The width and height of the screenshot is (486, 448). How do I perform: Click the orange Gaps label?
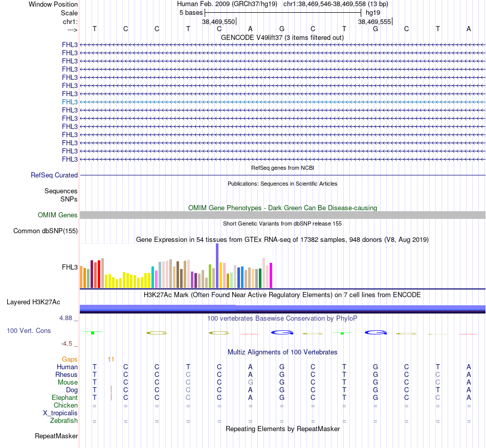pos(70,359)
